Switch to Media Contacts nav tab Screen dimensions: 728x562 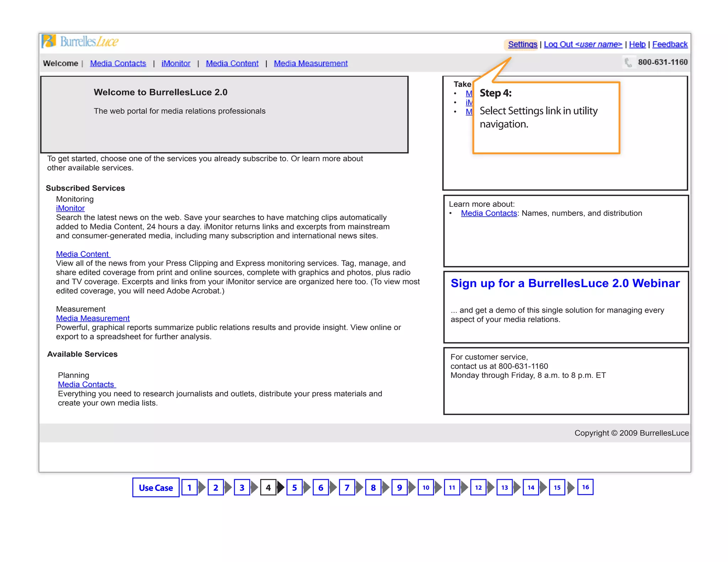[118, 63]
